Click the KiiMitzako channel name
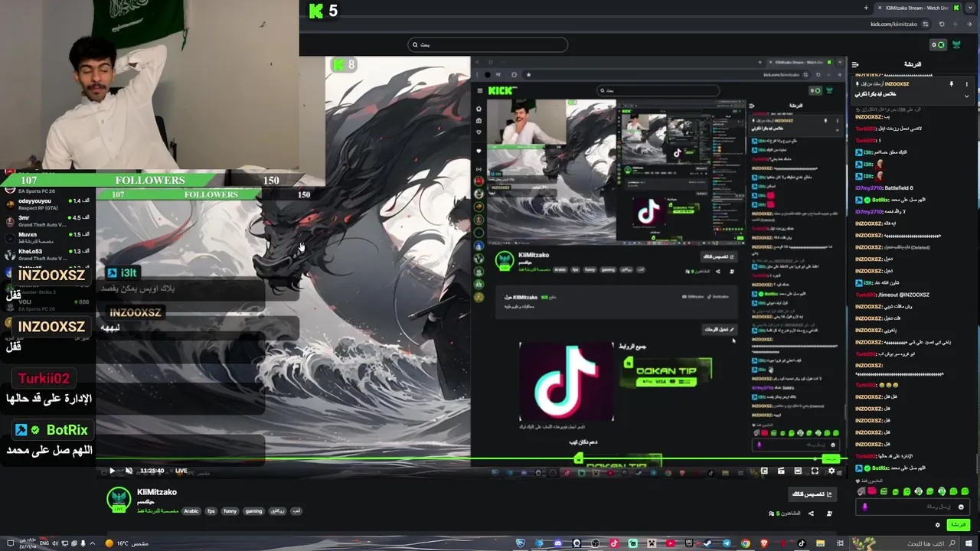980x551 pixels. coord(157,492)
